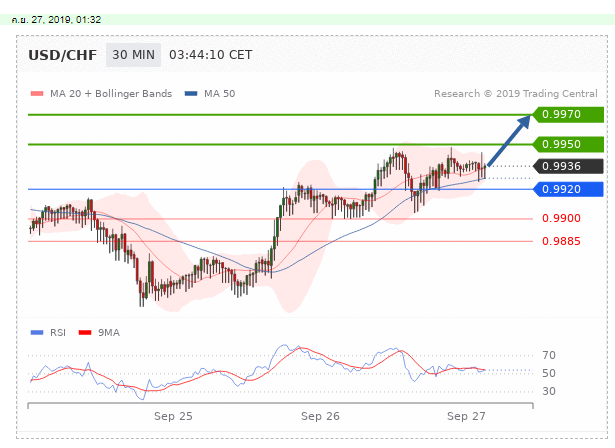Click the RSI 70 level label
Image resolution: width=615 pixels, height=448 pixels.
(x=549, y=355)
